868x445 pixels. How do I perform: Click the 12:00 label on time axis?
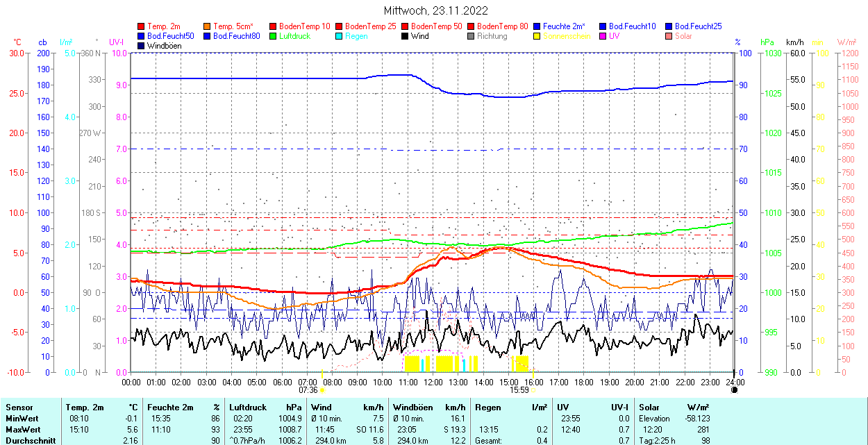tap(433, 382)
